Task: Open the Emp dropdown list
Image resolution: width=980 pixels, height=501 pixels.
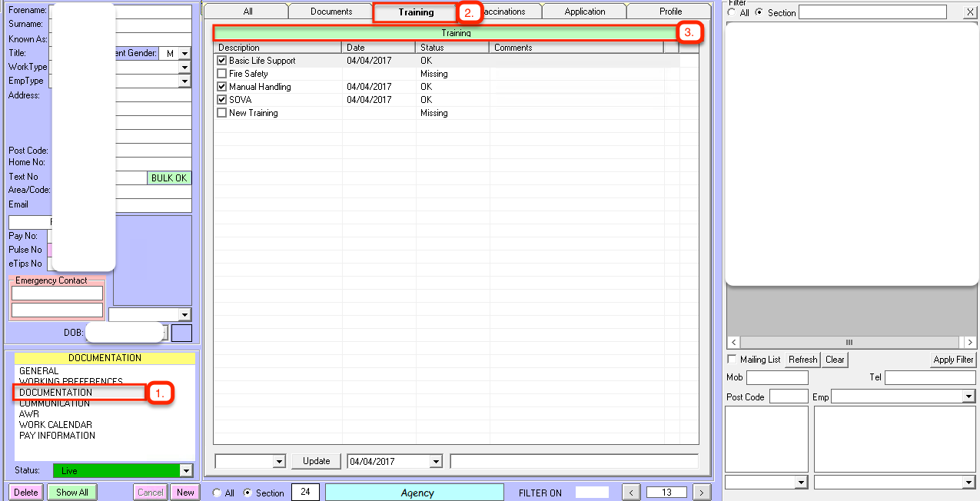Action: coord(968,396)
